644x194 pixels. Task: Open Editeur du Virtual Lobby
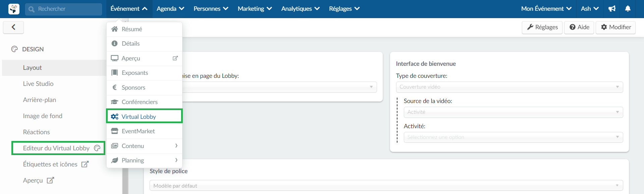coord(56,148)
